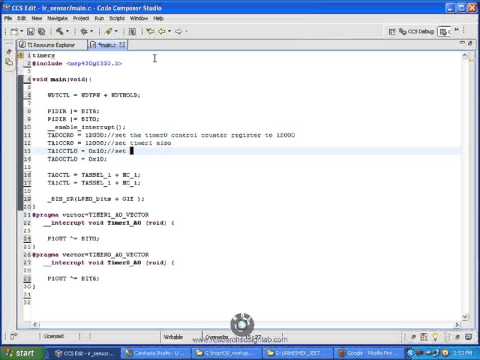Open the Forward navigation history dropdown
Viewport: 480px width, 360px height.
186,31
